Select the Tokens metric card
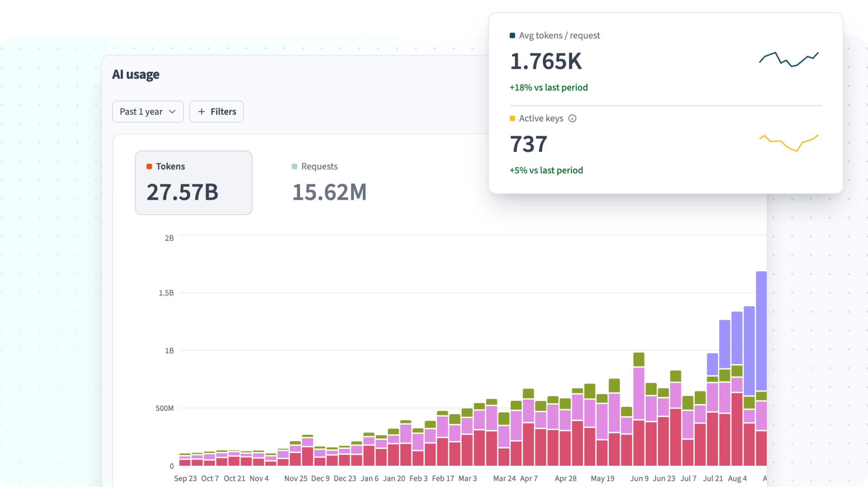The width and height of the screenshot is (868, 487). click(194, 183)
